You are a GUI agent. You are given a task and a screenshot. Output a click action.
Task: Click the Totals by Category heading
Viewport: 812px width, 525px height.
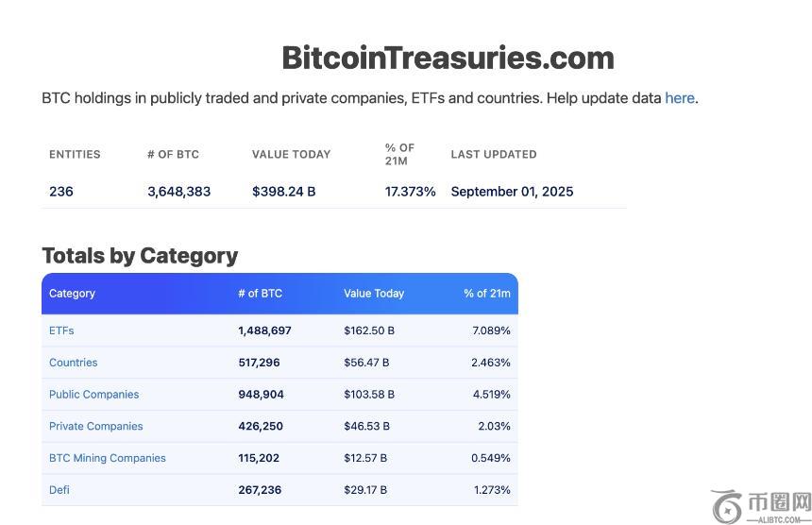tap(140, 256)
